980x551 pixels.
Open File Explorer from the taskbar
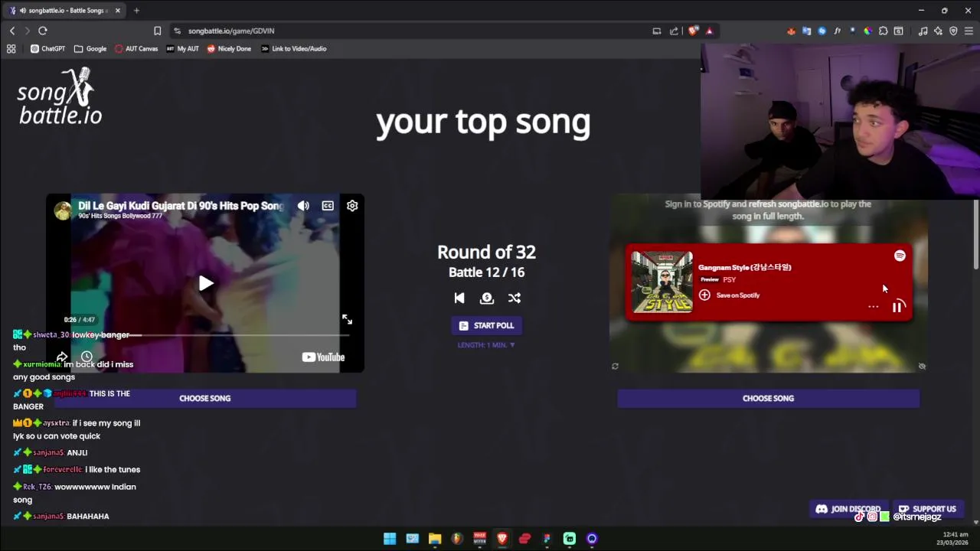tap(435, 539)
